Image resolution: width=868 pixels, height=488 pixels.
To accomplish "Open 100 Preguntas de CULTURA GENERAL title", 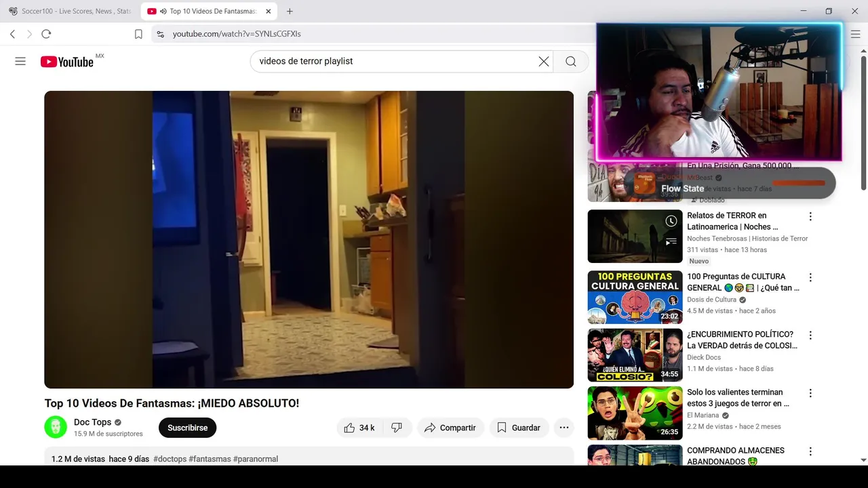I will [x=743, y=282].
